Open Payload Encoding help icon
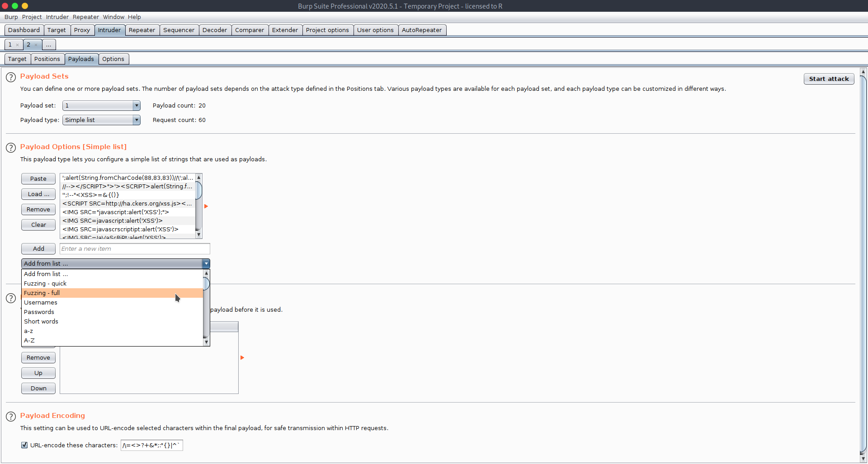This screenshot has width=868, height=464. click(11, 417)
